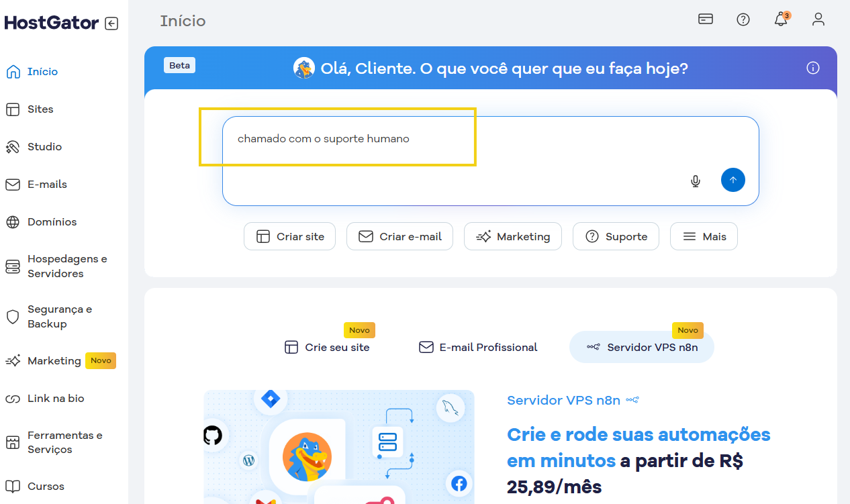This screenshot has width=850, height=504.
Task: Go to Domínios in the sidebar
Action: [52, 222]
